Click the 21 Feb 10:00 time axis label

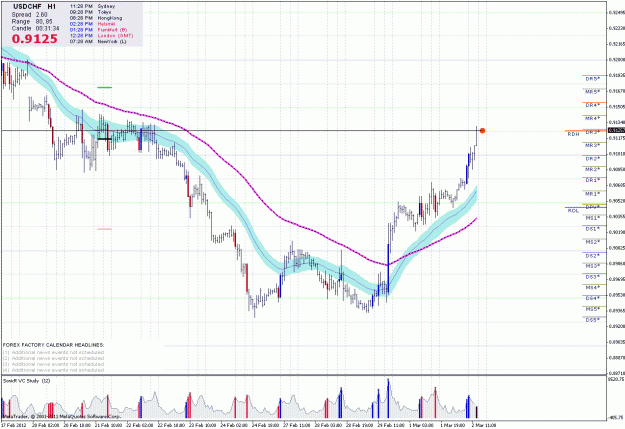point(107,425)
